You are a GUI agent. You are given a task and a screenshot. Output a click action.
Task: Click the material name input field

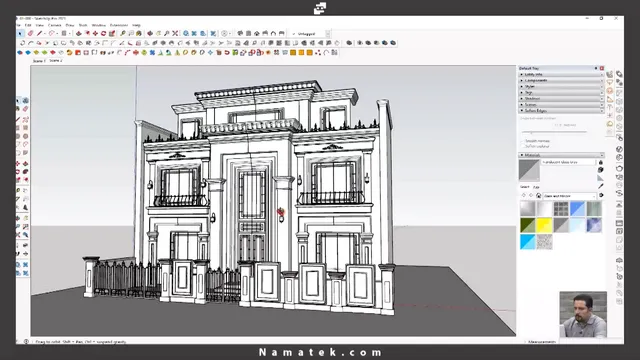(x=569, y=162)
